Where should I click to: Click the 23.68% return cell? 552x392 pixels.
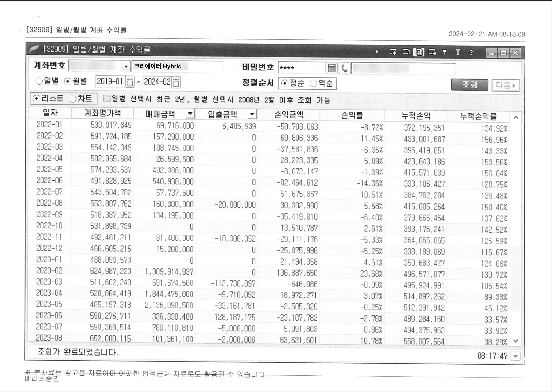(x=371, y=274)
